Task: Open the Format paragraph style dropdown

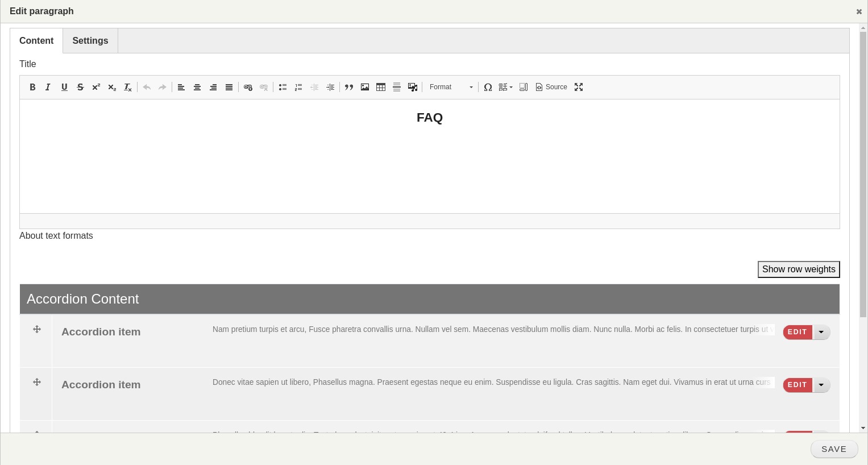Action: pyautogui.click(x=451, y=87)
